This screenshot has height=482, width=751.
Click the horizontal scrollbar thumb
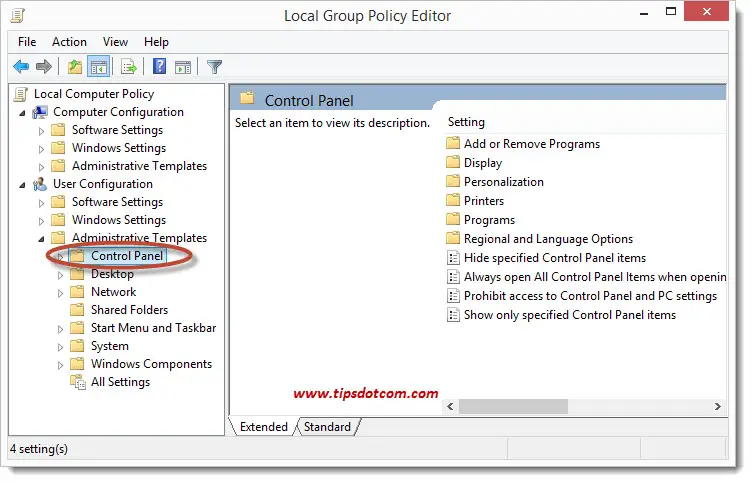pos(513,406)
